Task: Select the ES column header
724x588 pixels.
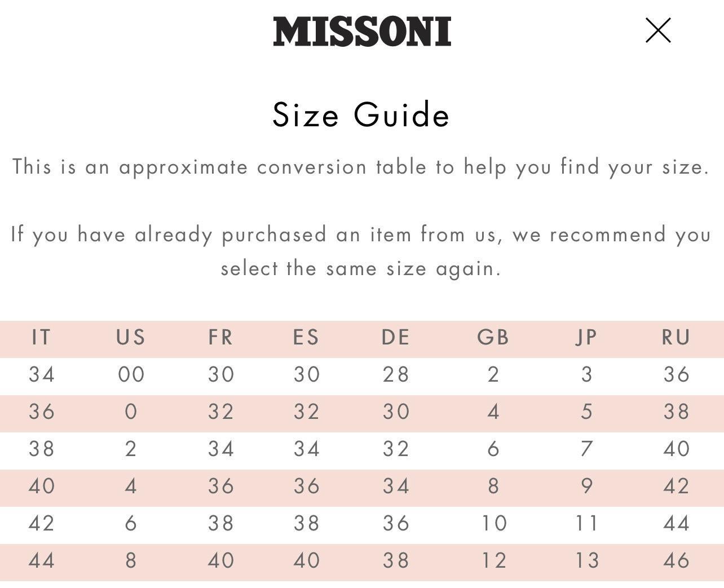Action: 306,337
